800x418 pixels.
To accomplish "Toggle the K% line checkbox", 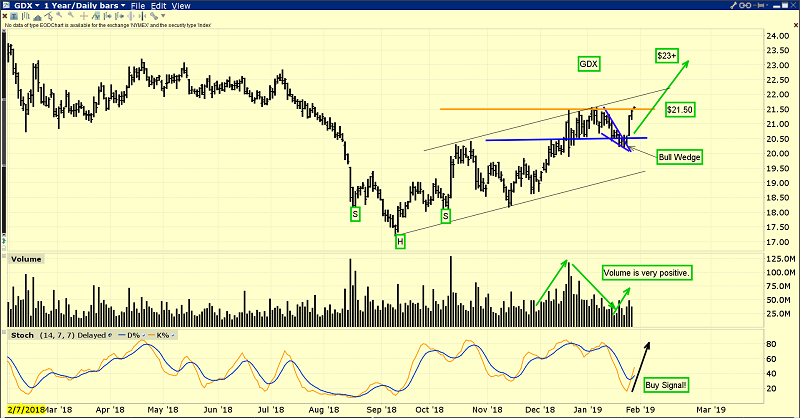I will 173,335.
